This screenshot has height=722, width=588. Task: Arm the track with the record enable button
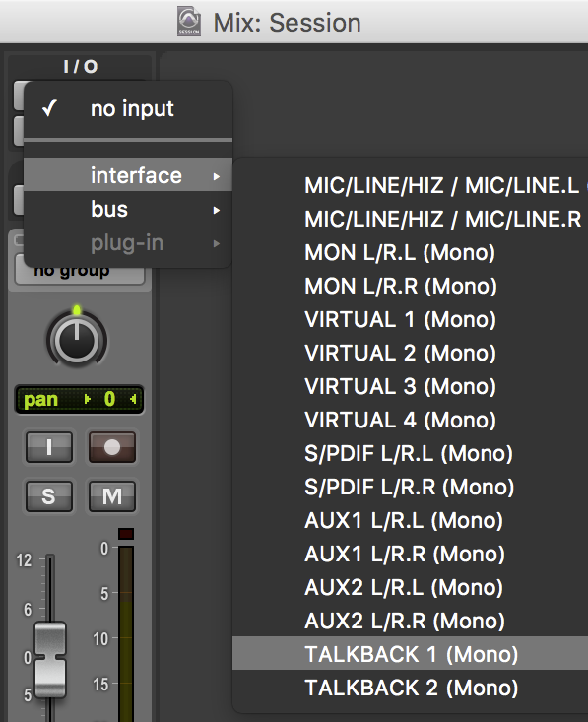(x=112, y=446)
